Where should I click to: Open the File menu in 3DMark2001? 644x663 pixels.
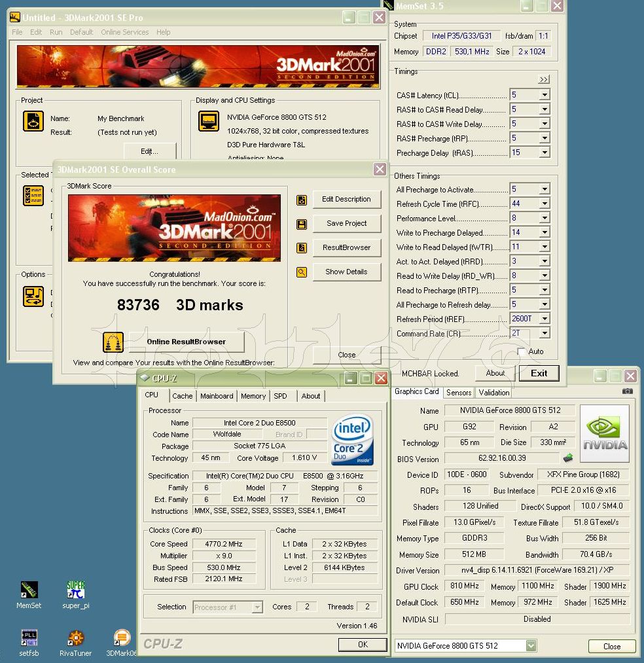tap(17, 32)
